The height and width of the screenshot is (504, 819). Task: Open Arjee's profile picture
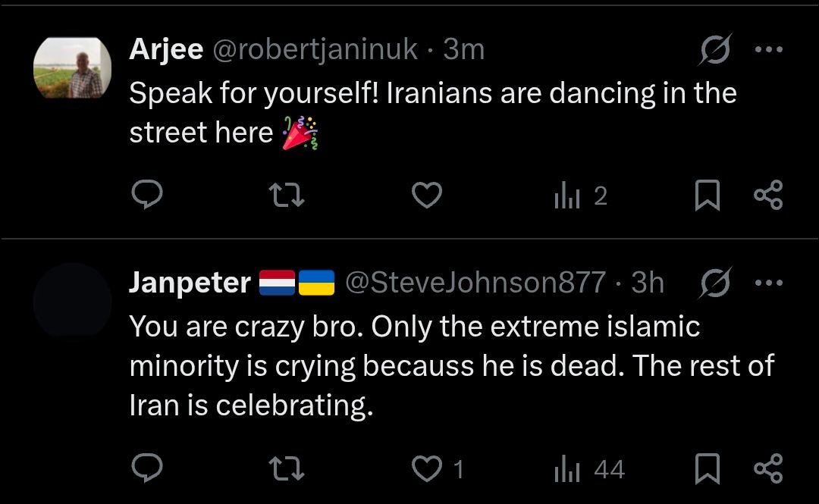[x=72, y=69]
